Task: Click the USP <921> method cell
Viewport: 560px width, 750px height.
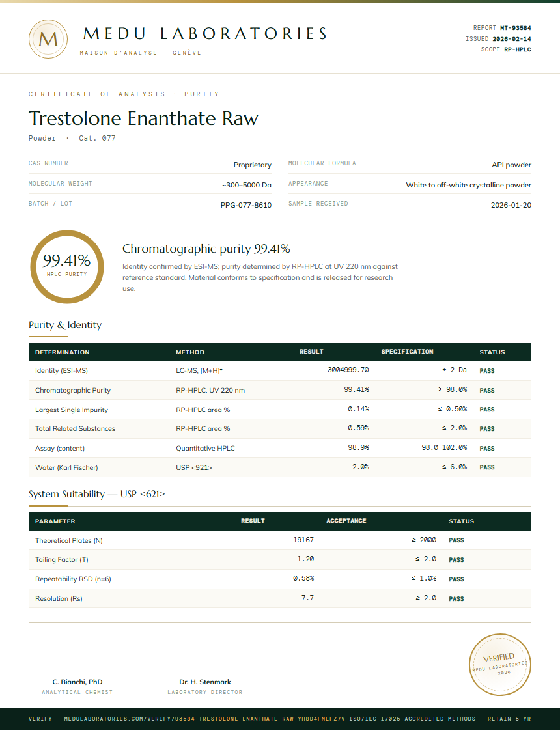Action: (193, 468)
